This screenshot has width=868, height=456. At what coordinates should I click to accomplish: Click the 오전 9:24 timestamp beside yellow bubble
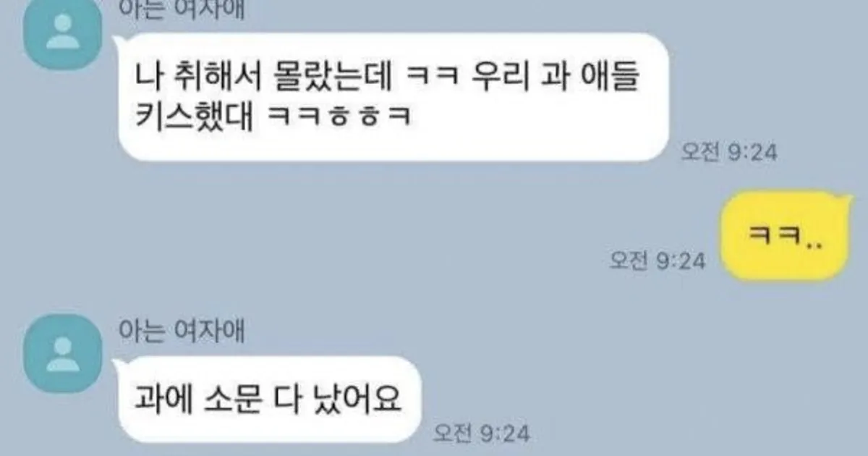[657, 261]
